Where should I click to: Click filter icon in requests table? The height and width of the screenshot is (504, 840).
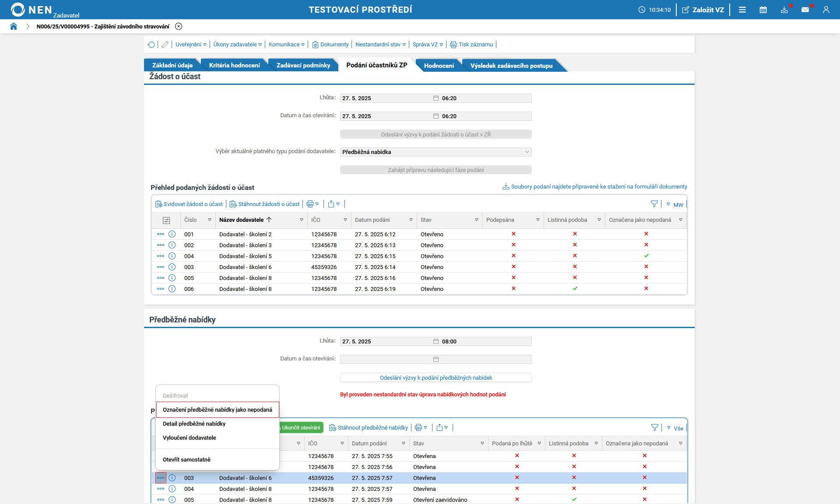coord(654,204)
